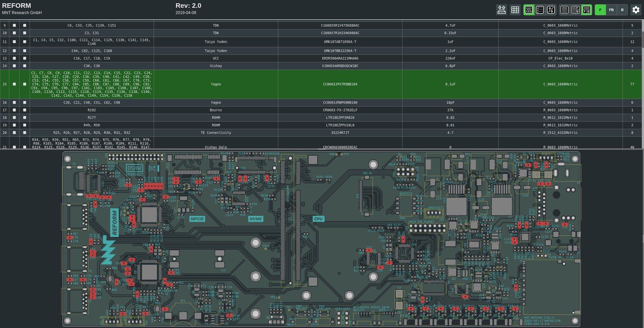Tick first checkbox in row 19

(14, 125)
